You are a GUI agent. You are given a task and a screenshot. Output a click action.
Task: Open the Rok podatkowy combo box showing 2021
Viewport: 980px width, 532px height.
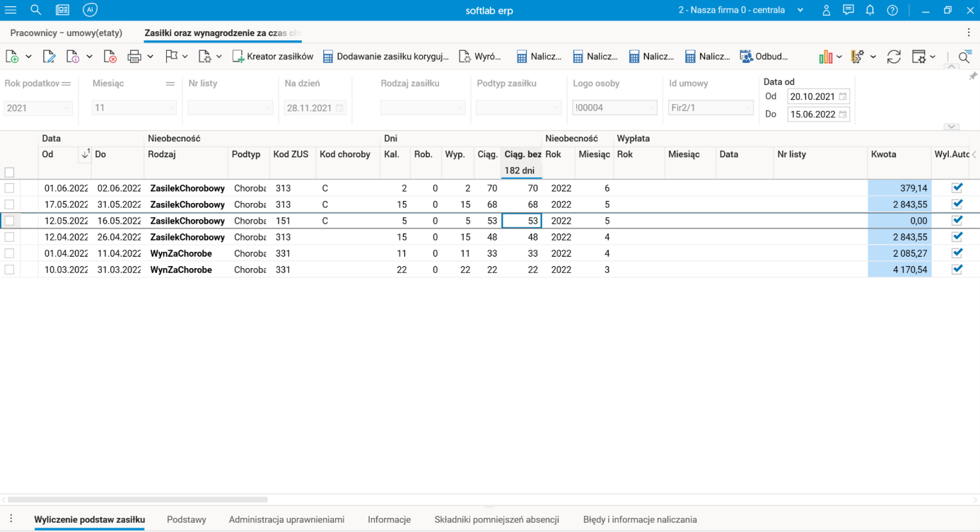tap(39, 108)
